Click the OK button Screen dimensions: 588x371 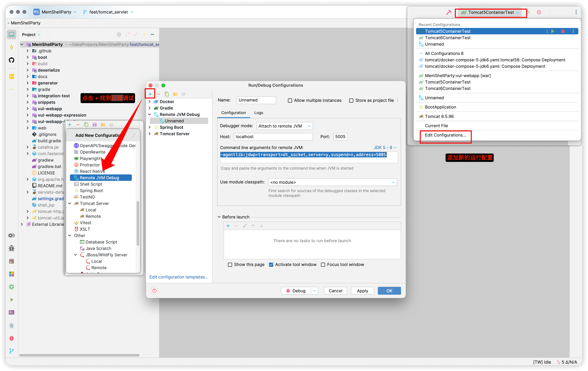point(389,291)
